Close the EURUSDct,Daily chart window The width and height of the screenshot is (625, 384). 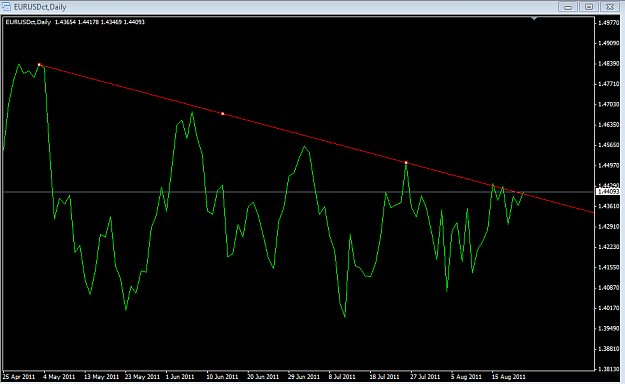pyautogui.click(x=610, y=7)
